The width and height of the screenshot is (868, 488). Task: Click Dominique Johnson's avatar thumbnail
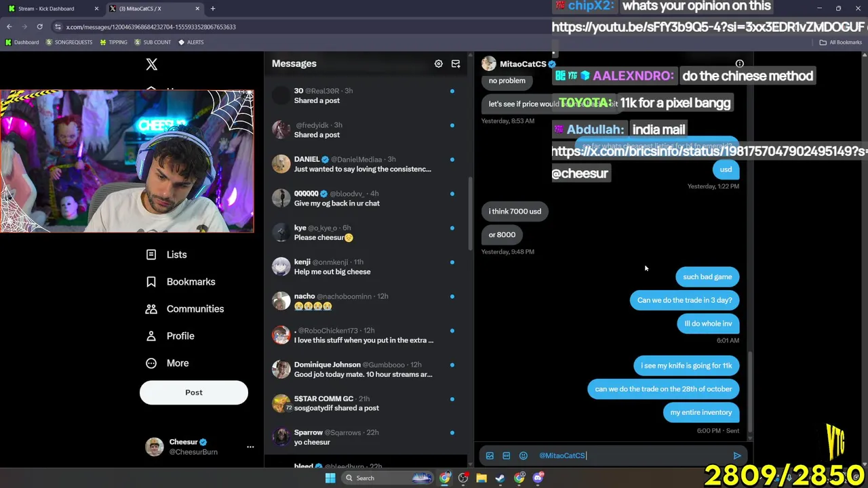tap(281, 369)
